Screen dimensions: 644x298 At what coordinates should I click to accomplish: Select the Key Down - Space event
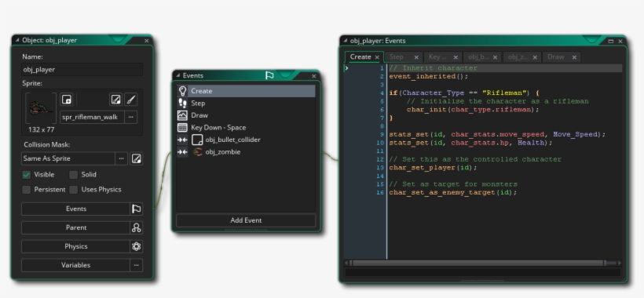point(246,128)
